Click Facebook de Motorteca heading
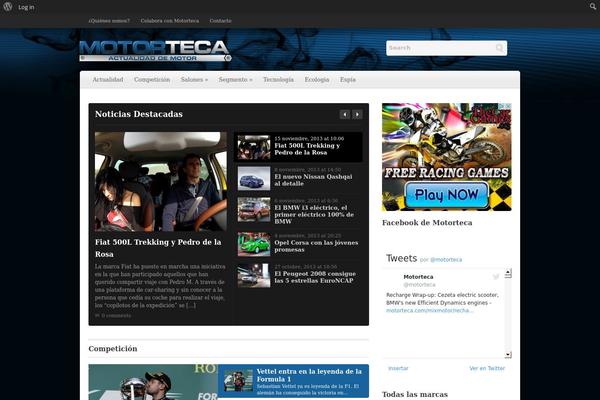The height and width of the screenshot is (400, 600). point(427,223)
